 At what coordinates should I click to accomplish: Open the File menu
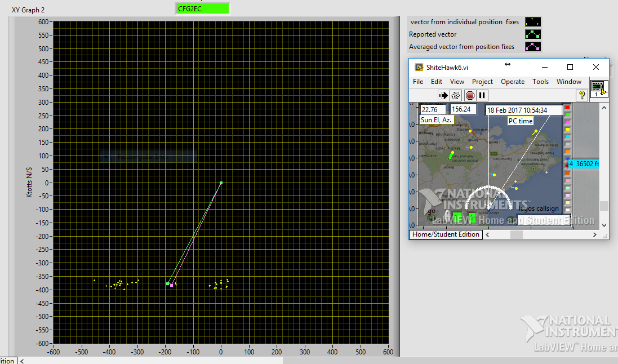click(418, 82)
